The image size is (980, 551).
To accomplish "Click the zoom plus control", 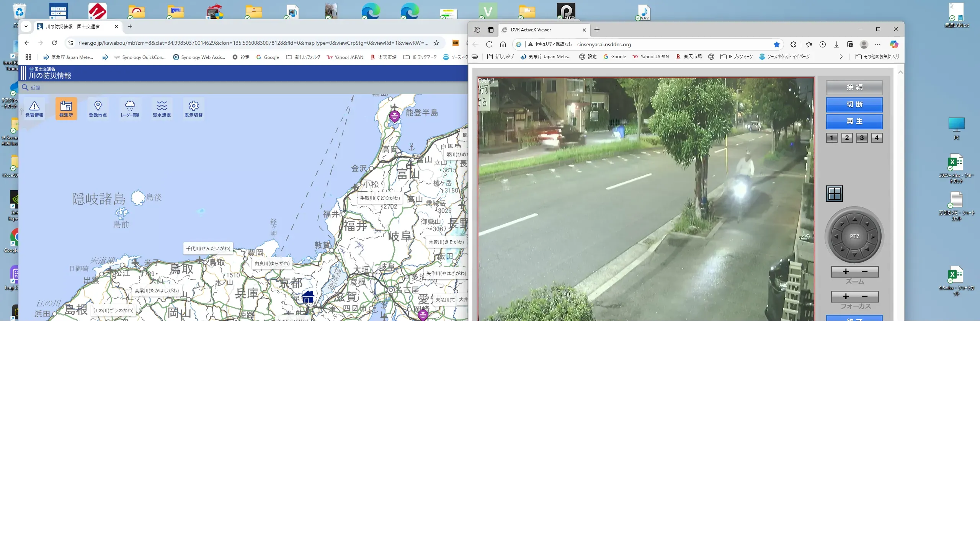I will point(846,272).
